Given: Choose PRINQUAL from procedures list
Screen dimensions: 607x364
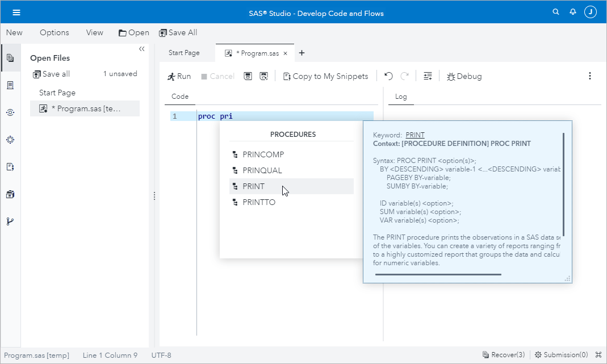Looking at the screenshot, I should click(291, 170).
